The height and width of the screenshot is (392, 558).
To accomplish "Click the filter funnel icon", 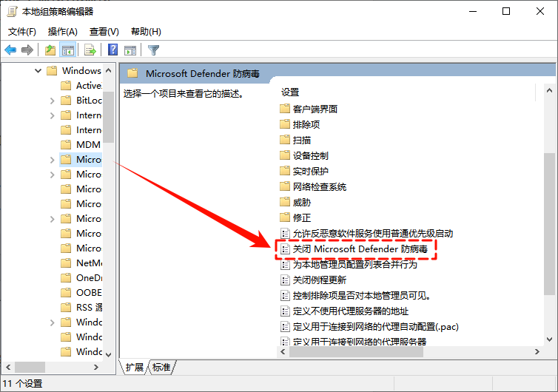I will click(x=153, y=50).
